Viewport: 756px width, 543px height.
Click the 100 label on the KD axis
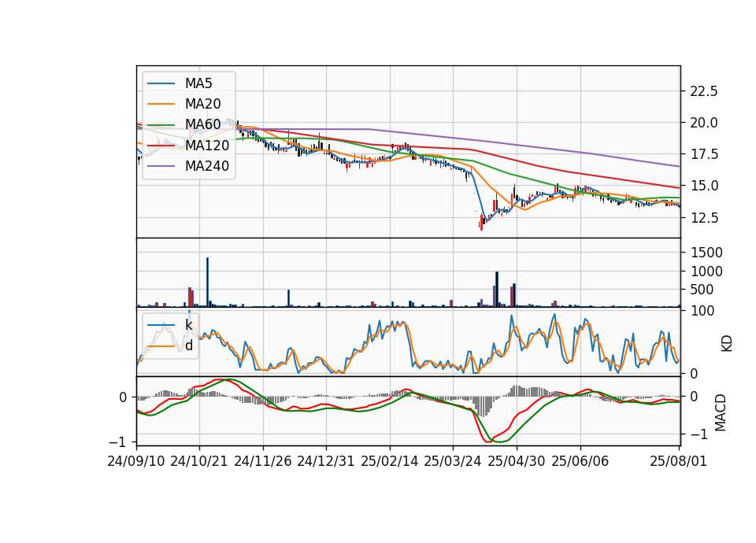click(x=702, y=311)
